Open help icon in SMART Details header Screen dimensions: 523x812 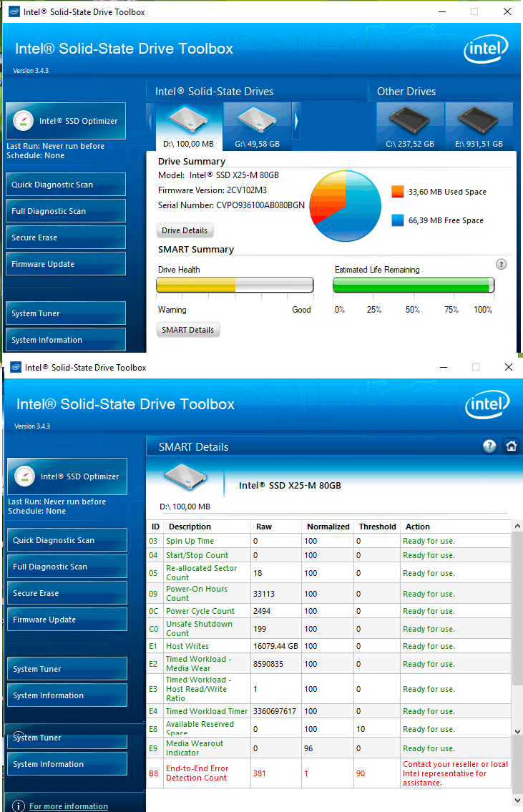point(489,446)
